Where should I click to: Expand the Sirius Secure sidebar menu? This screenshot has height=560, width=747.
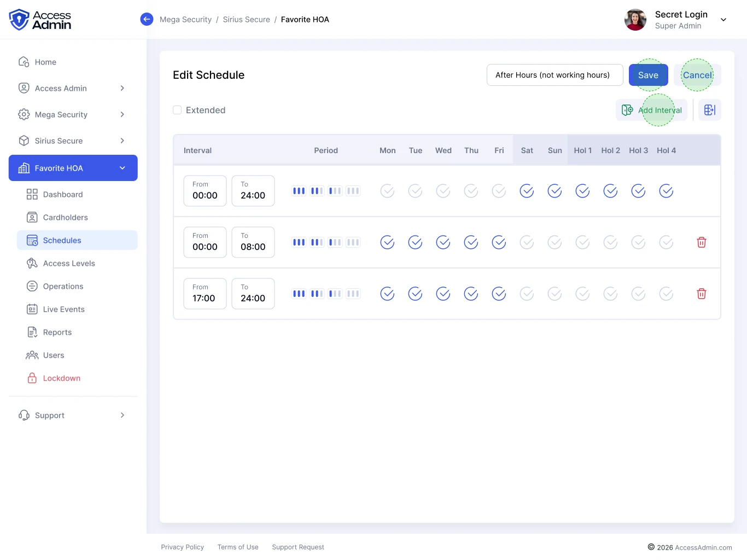(73, 141)
